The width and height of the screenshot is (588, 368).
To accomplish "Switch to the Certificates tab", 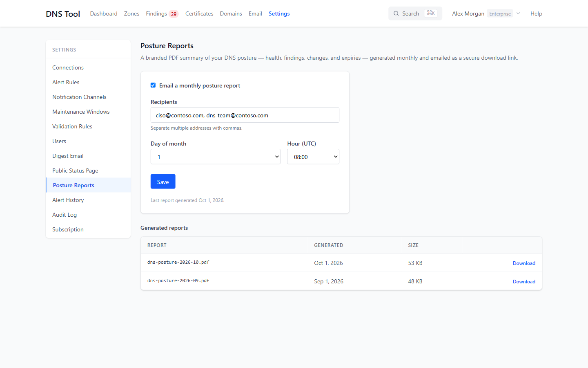I will pos(199,13).
